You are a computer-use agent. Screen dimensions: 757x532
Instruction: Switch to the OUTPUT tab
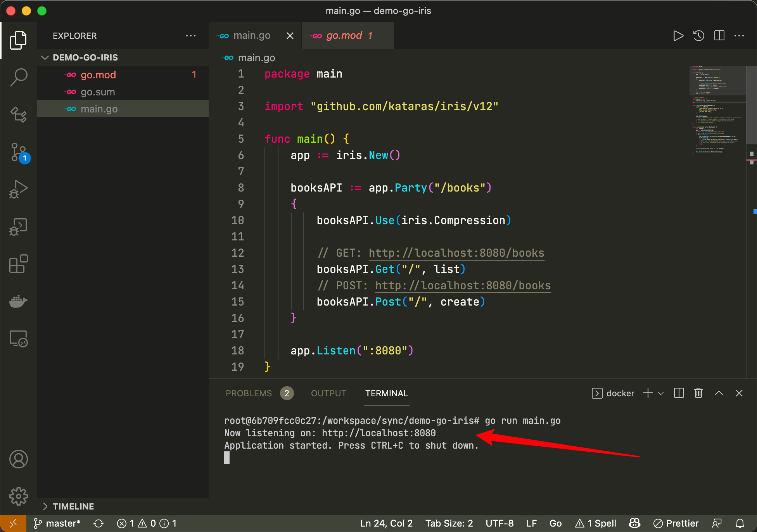click(328, 393)
